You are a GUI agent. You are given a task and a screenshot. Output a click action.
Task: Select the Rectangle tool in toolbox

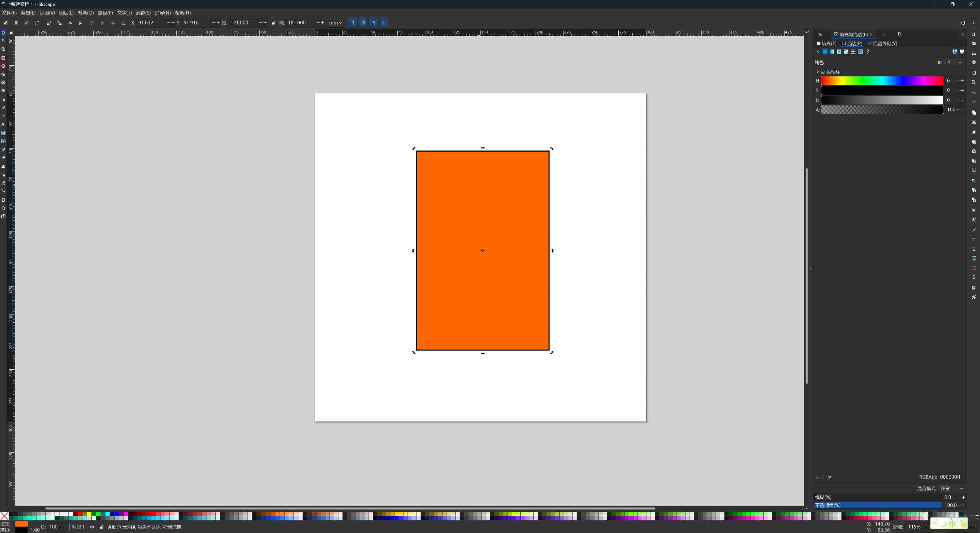click(x=3, y=58)
